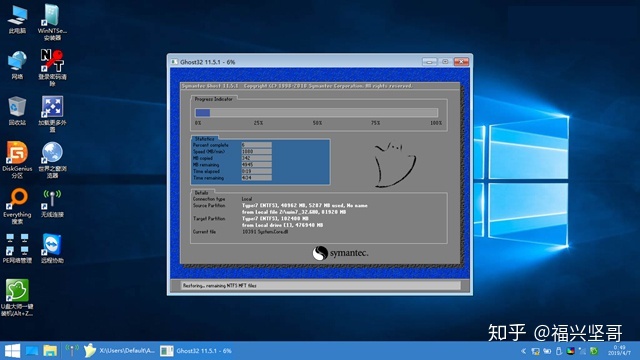
Task: Launch the 远程协助 remote assistance shortcut
Action: tap(52, 248)
